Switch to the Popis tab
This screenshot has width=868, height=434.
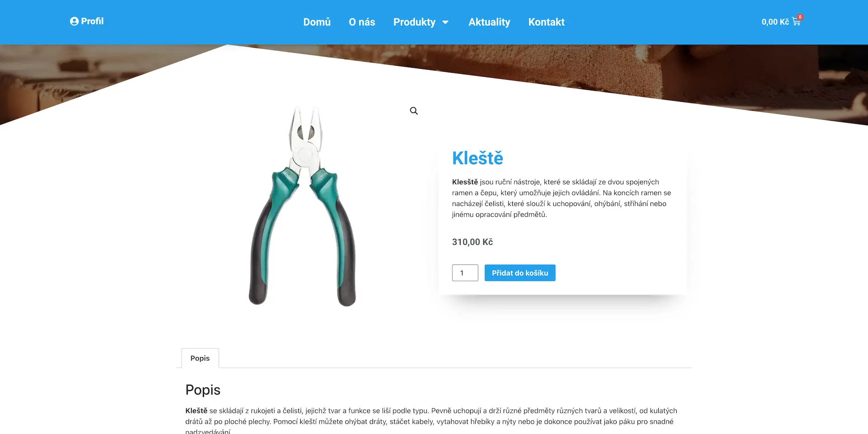tap(200, 358)
